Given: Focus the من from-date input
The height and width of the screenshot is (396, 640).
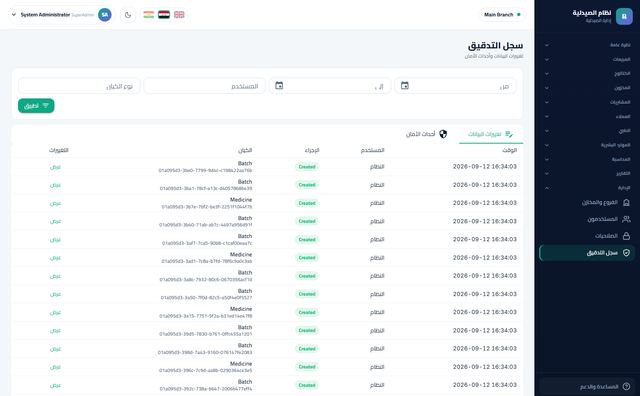Looking at the screenshot, I should (455, 86).
